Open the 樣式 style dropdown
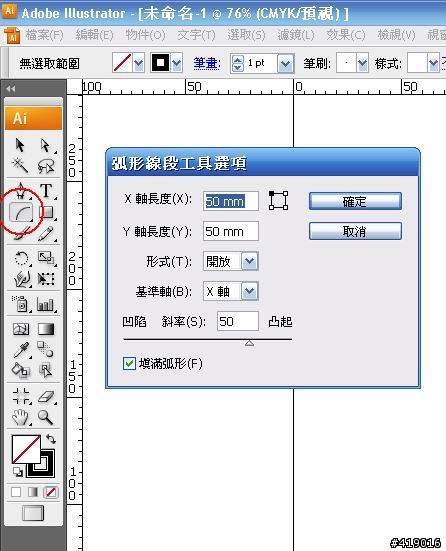Image resolution: width=446 pixels, height=551 pixels. click(433, 64)
